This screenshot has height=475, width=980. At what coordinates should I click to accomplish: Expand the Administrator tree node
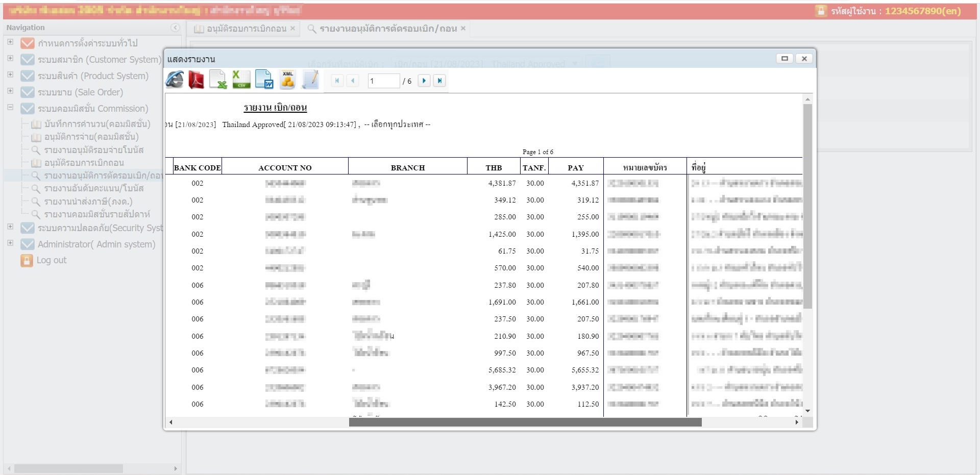click(10, 243)
